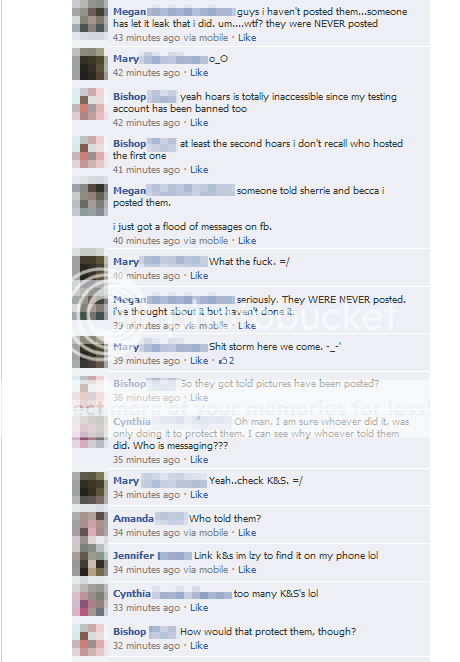The image size is (460, 662).
Task: Open Amanda's profile name link
Action: [x=133, y=518]
